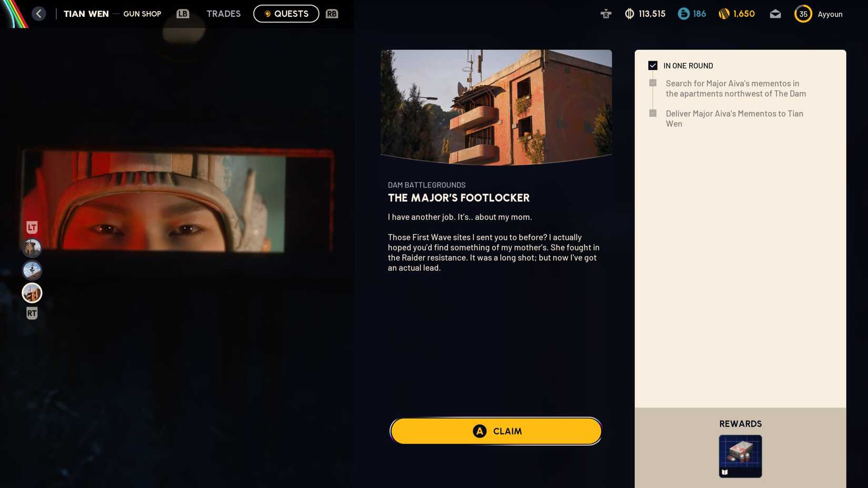
Task: Open the mail envelope icon
Action: [x=775, y=14]
